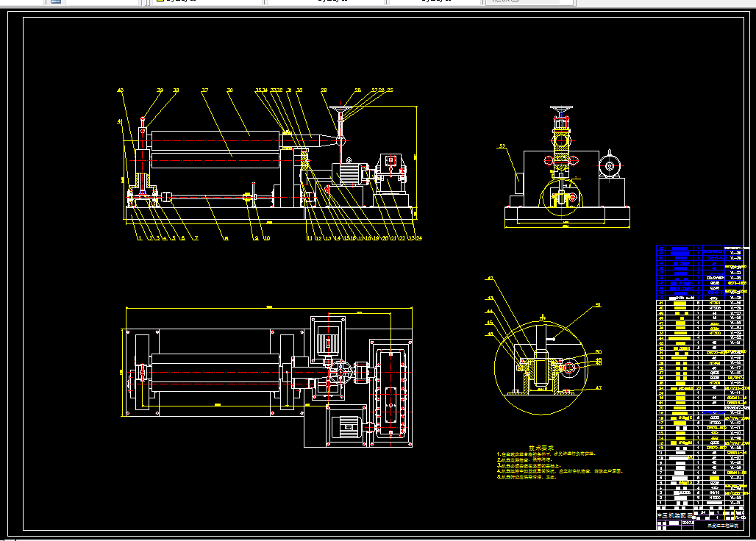Select part balloon number 37
Viewport: 756px width, 541px height.
[205, 90]
